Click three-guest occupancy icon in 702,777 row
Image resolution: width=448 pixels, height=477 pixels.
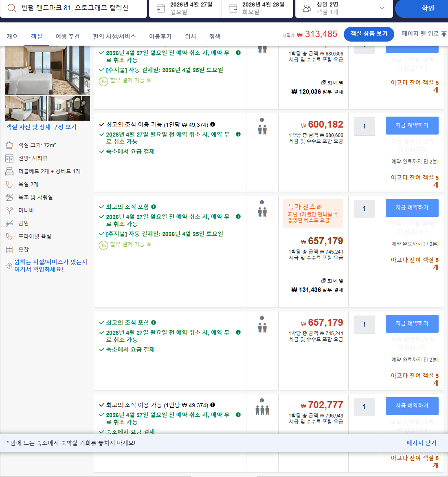click(x=262, y=410)
